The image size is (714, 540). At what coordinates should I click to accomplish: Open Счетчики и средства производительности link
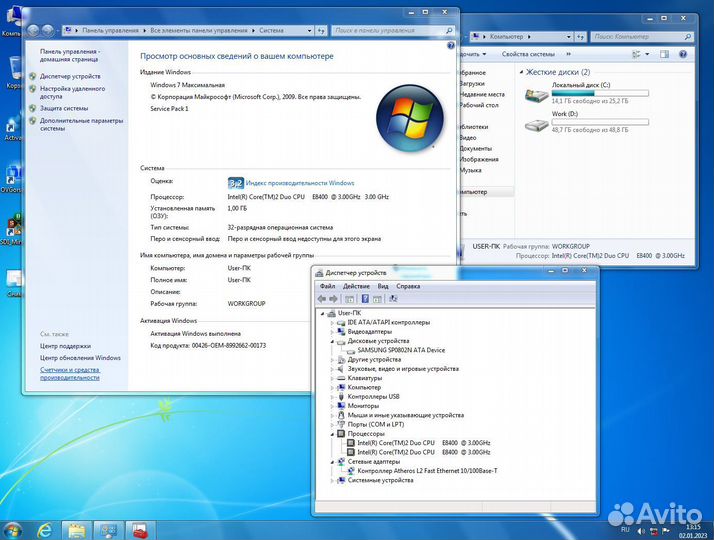[x=70, y=374]
